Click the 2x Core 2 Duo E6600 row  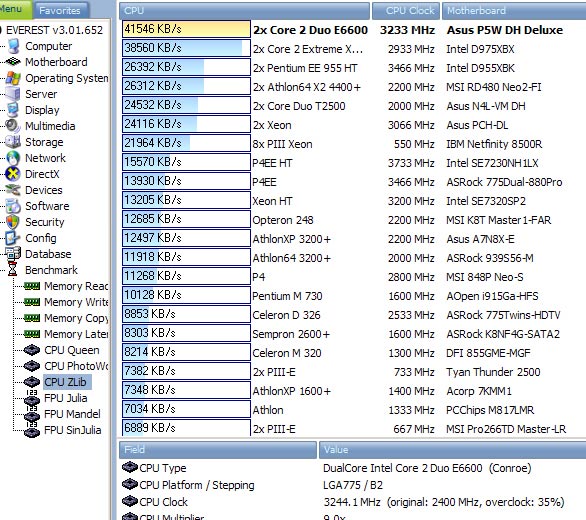click(311, 30)
